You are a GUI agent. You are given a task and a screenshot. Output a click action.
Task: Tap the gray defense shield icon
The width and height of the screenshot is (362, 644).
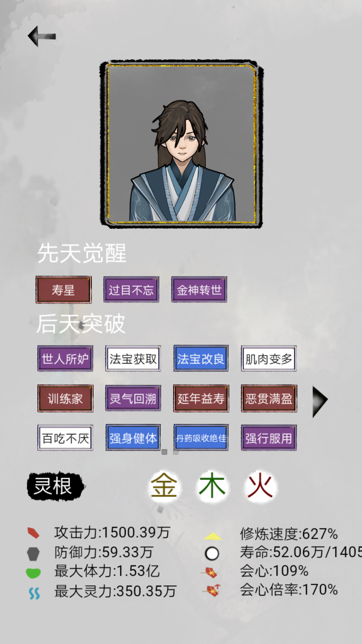pos(33,553)
